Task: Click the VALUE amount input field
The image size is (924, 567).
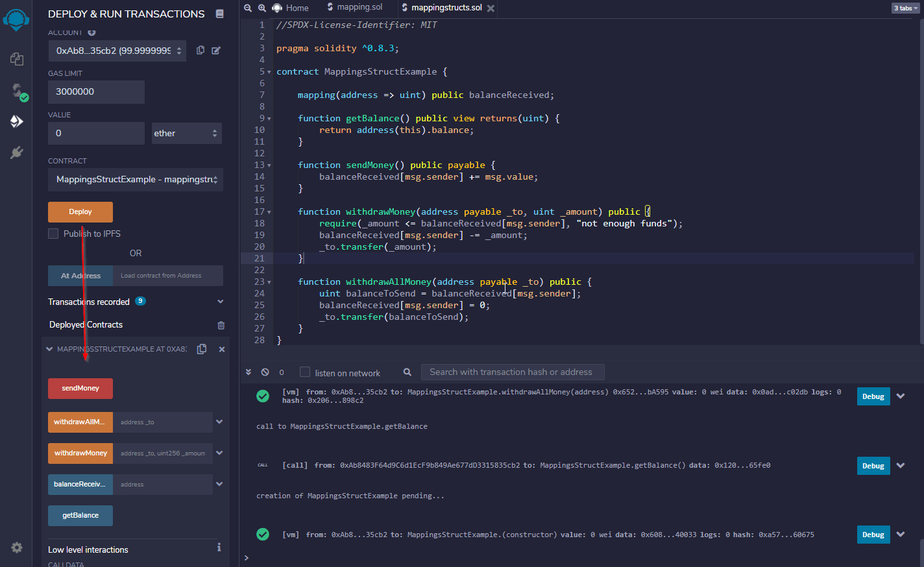Action: [x=96, y=133]
